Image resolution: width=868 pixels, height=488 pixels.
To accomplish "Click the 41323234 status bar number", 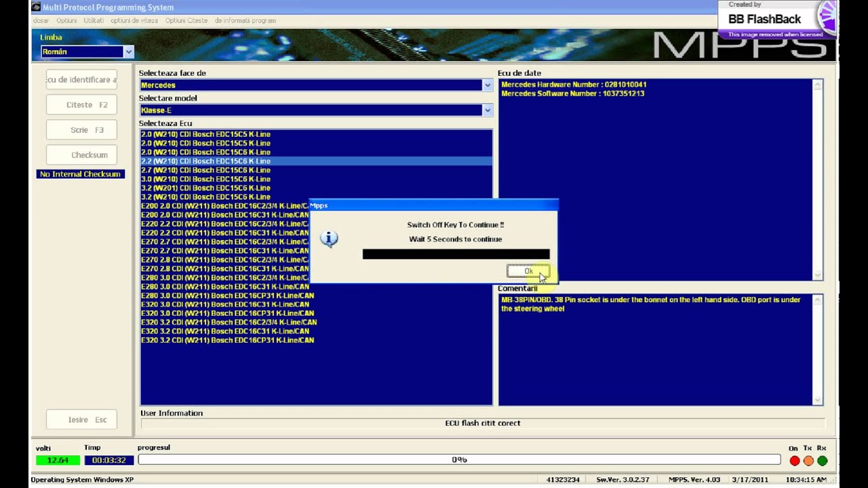I will [563, 480].
